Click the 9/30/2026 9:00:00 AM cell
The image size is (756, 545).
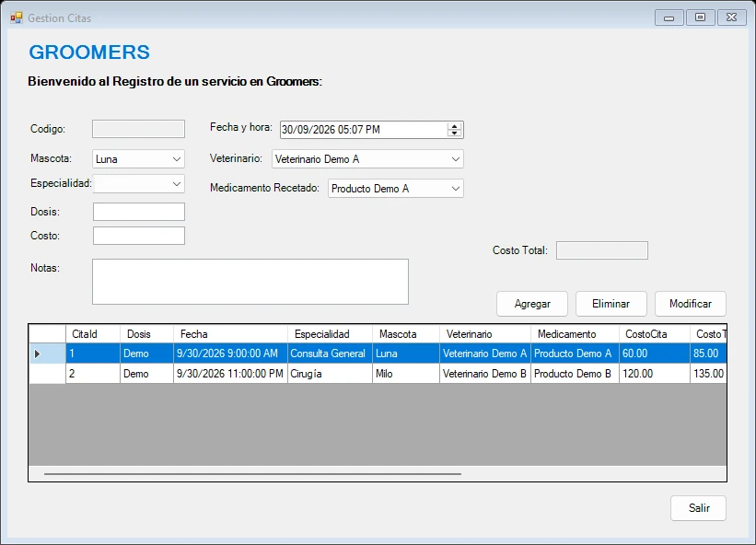pyautogui.click(x=230, y=354)
